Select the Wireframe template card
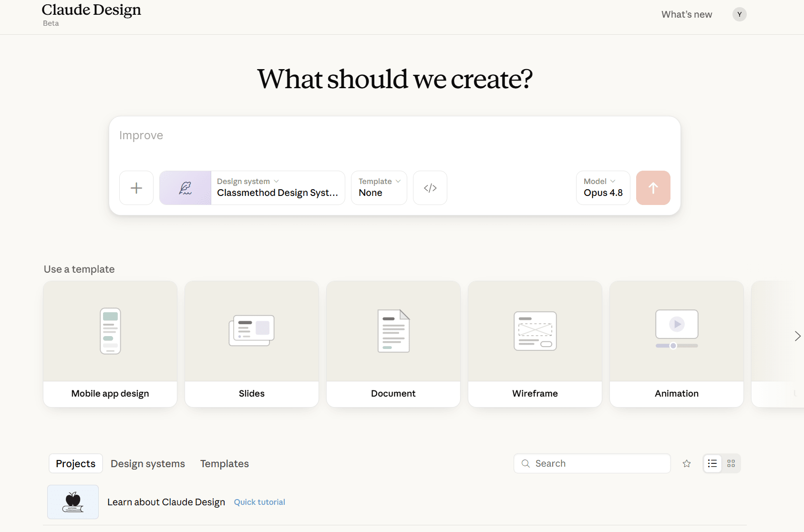 535,344
